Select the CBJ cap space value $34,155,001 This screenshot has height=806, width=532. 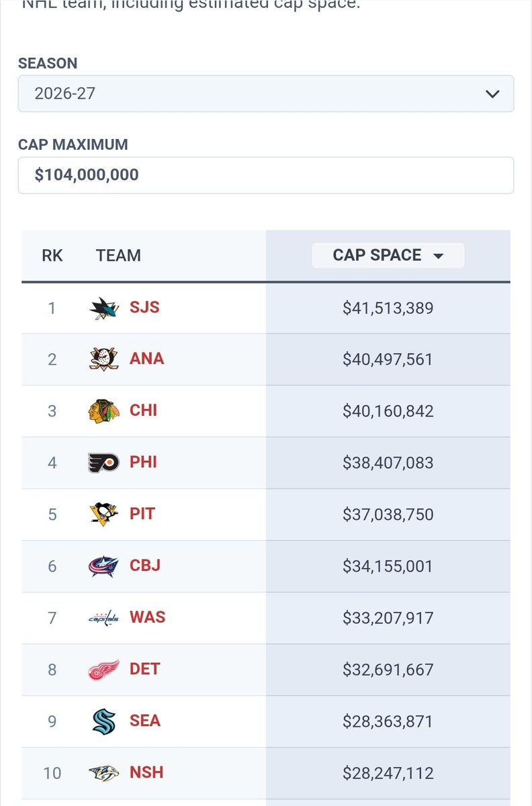[388, 566]
